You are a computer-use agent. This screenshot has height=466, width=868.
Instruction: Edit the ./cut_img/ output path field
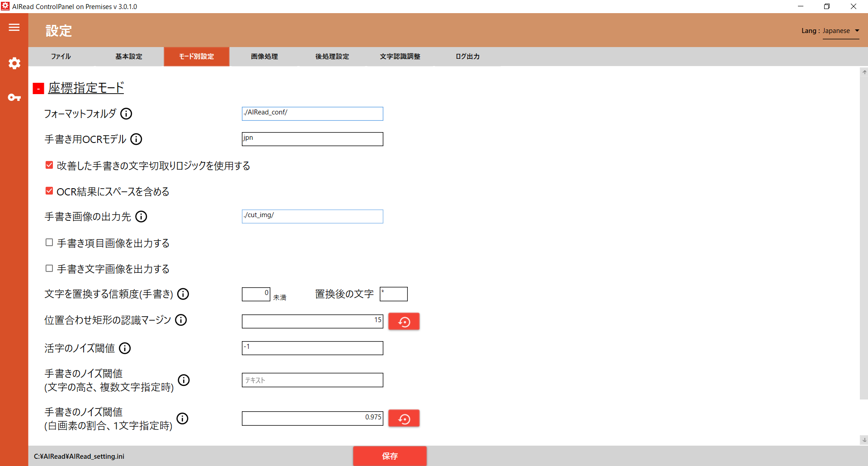click(x=312, y=216)
